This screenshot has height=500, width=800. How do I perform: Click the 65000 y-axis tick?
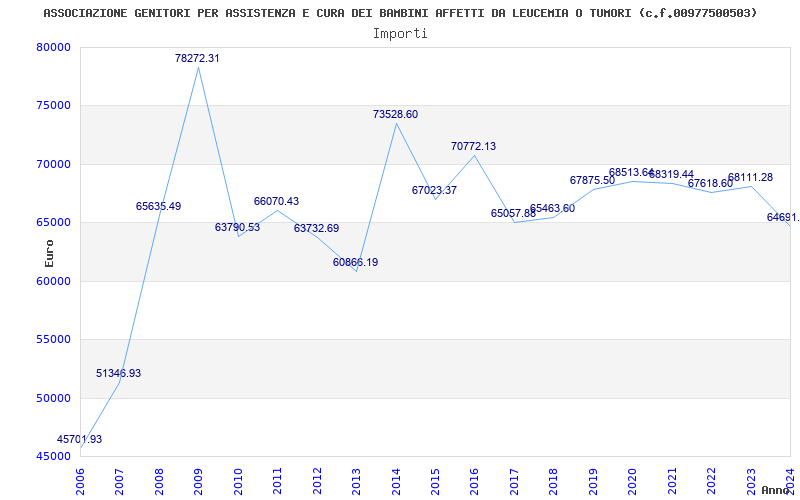tap(54, 222)
